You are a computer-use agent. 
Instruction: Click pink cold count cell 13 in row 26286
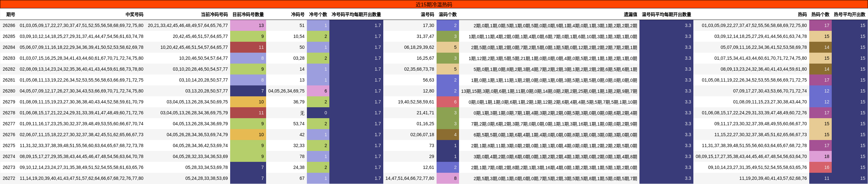tap(248, 25)
